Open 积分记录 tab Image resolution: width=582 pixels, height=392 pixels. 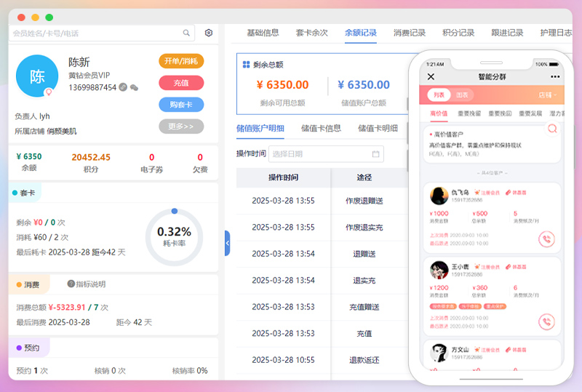point(458,33)
